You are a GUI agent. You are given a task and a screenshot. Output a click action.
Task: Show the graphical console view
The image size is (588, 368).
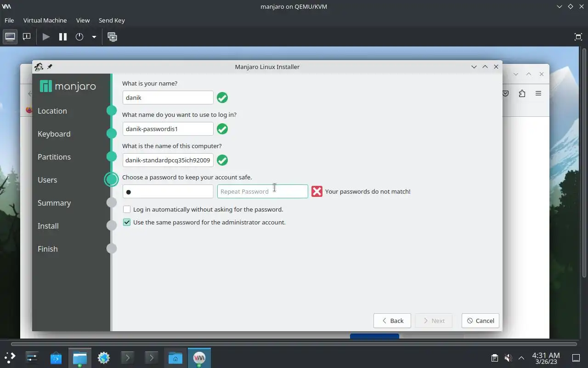10,37
